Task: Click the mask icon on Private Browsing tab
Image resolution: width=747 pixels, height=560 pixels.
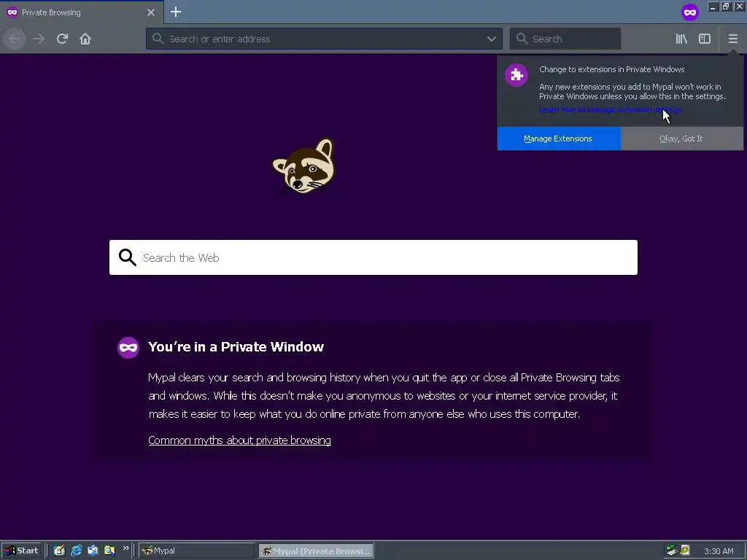Action: (12, 12)
